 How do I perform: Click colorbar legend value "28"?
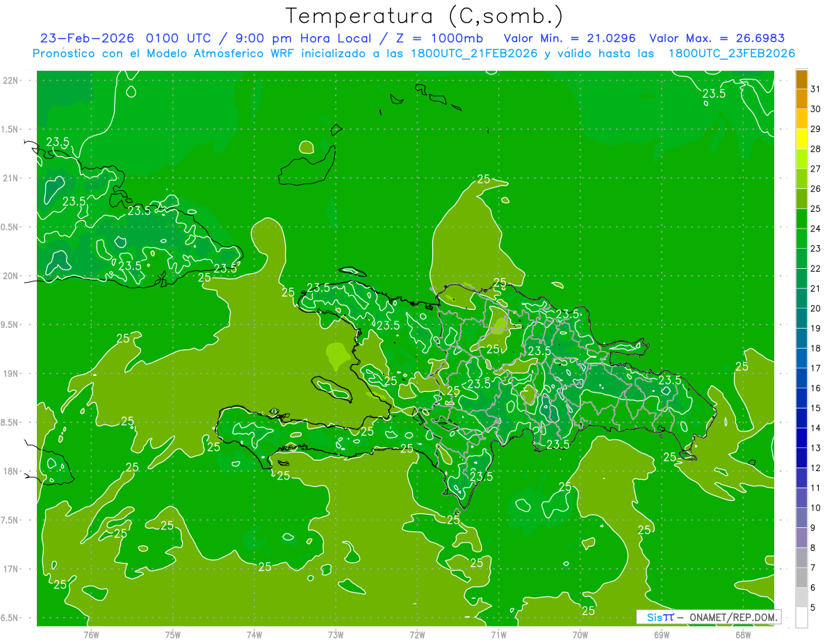pos(816,149)
